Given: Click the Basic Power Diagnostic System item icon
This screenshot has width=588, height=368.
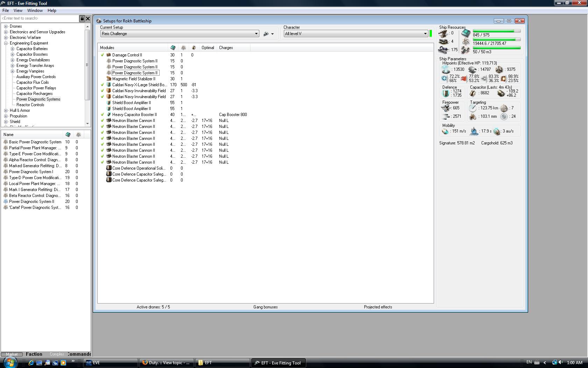Looking at the screenshot, I should tap(6, 142).
